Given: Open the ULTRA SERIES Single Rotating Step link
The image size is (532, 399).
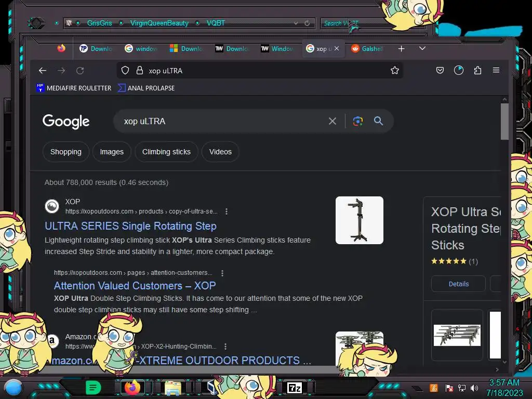Looking at the screenshot, I should [130, 226].
